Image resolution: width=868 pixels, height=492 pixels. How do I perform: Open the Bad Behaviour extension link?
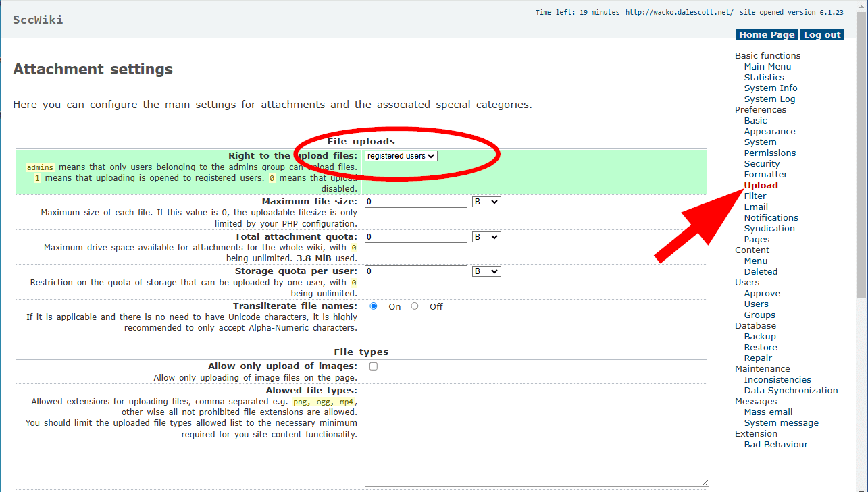coord(775,445)
